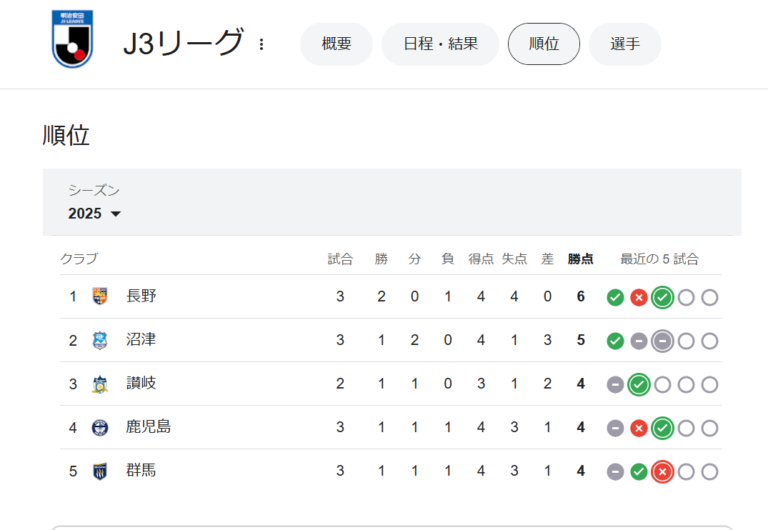Open the 鹿児島 team name link
The image size is (768, 530).
pyautogui.click(x=148, y=427)
